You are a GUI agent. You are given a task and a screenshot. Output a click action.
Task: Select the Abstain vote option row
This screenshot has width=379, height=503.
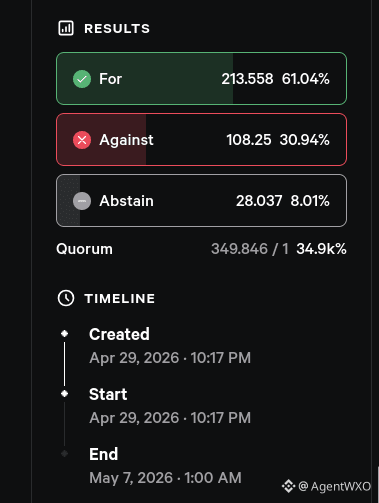click(202, 201)
